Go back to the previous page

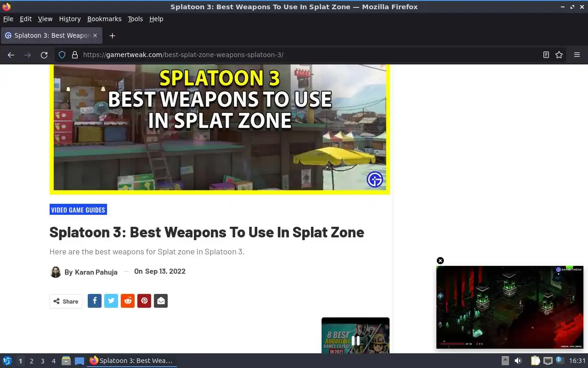pyautogui.click(x=11, y=55)
